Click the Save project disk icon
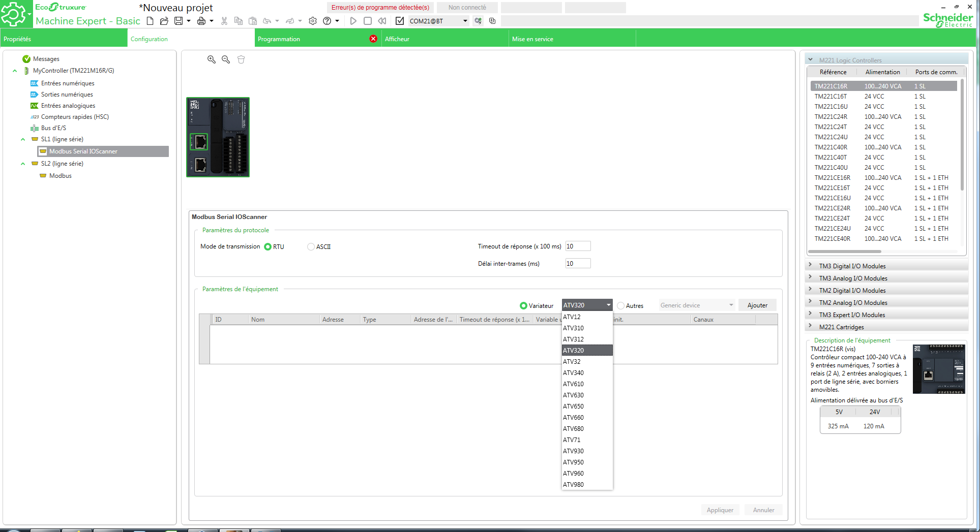The width and height of the screenshot is (980, 532). click(x=179, y=21)
